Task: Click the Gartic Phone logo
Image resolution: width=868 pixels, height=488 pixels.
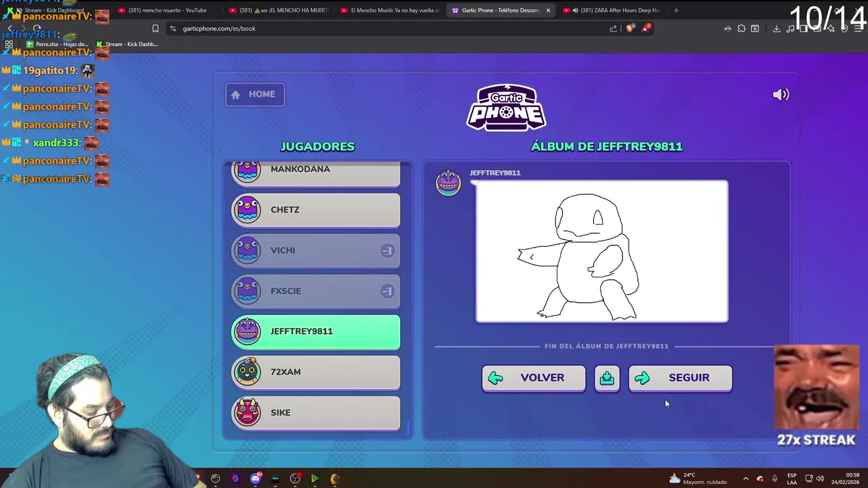Action: (507, 108)
